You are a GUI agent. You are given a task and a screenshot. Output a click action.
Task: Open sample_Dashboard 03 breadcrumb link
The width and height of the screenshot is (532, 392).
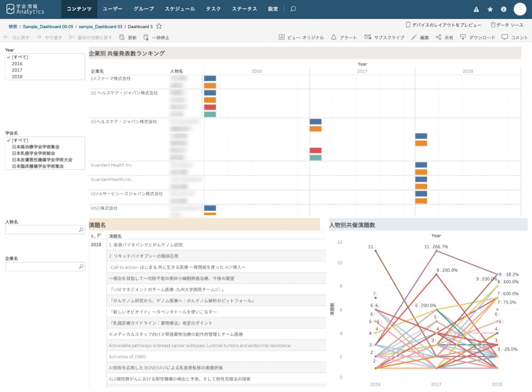click(x=100, y=26)
